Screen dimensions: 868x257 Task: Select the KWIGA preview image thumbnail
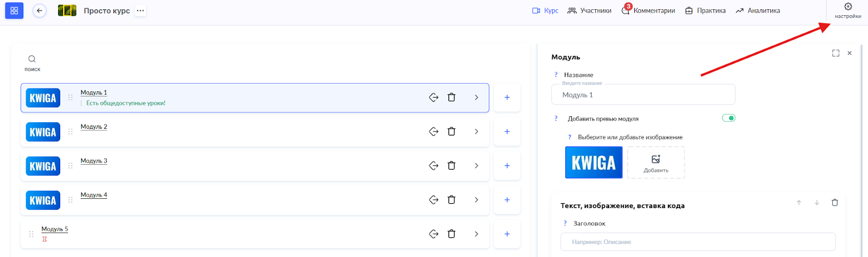click(x=593, y=162)
